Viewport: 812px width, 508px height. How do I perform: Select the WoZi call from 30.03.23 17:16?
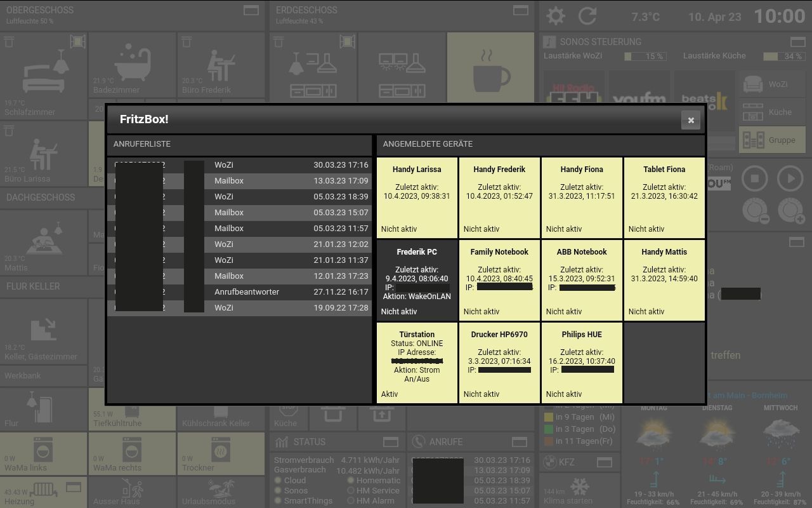click(x=239, y=165)
